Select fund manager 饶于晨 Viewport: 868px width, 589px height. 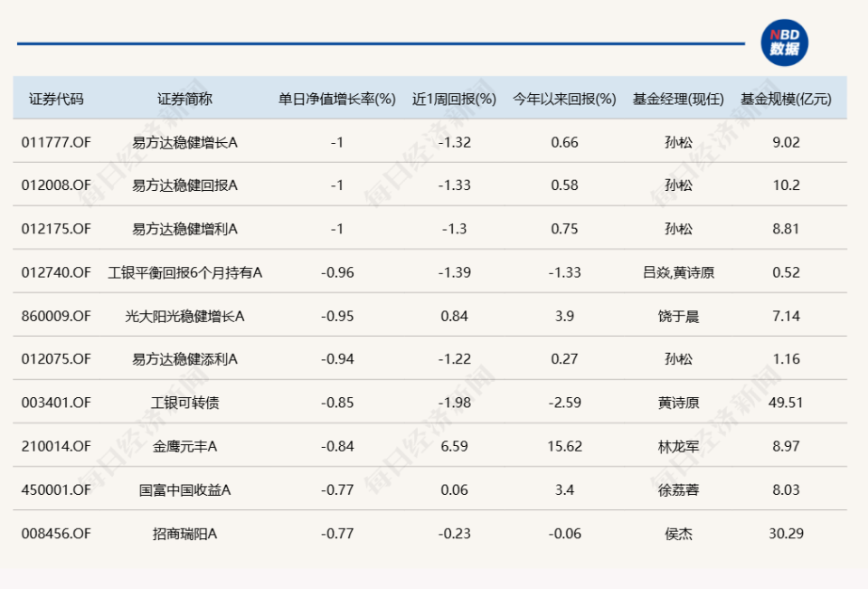(679, 316)
